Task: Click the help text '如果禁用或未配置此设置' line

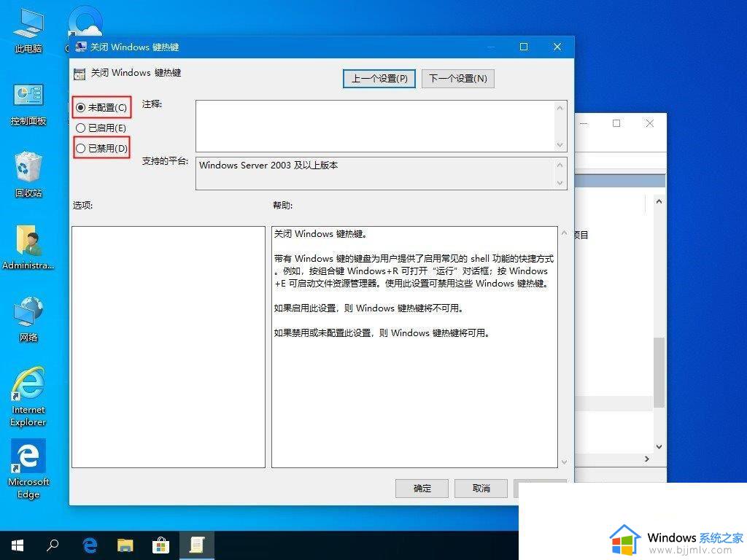Action: click(x=382, y=332)
